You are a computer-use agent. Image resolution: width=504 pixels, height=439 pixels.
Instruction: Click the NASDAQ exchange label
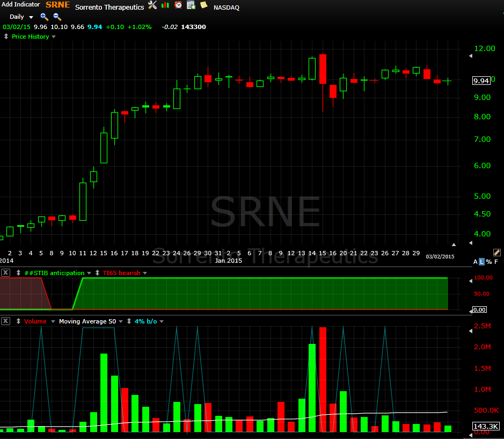(x=227, y=8)
